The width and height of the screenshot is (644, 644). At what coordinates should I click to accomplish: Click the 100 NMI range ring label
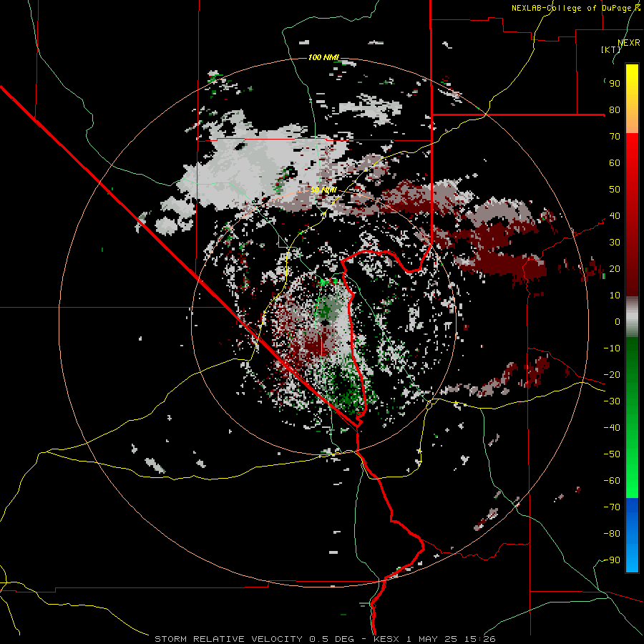click(x=323, y=57)
